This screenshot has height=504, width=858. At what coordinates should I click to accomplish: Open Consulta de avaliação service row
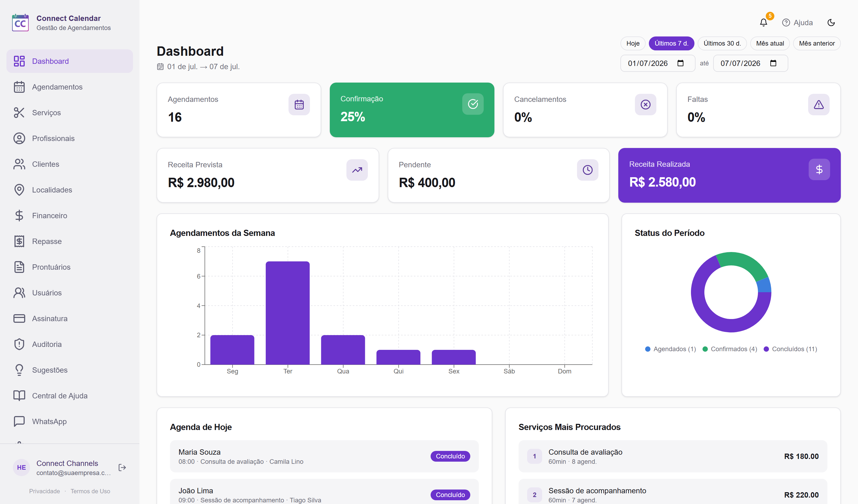672,456
